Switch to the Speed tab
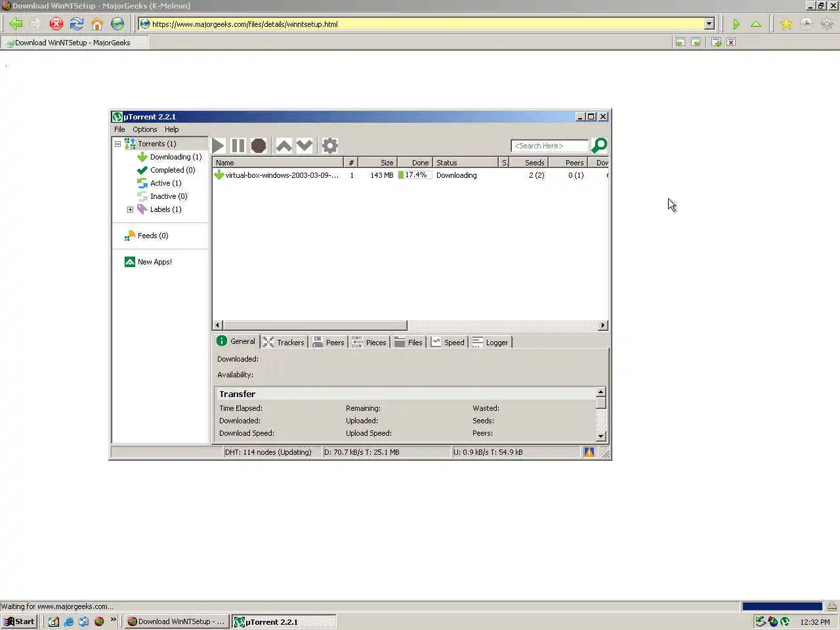 (x=448, y=342)
